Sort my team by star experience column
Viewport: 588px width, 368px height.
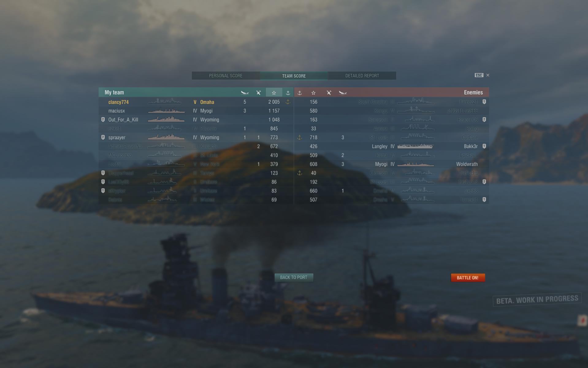[x=274, y=92]
